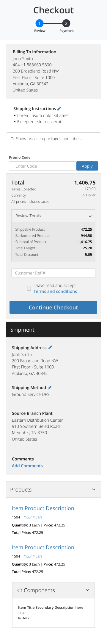107x644 pixels.
Task: Open the second Item Product Description link
Action: [x=43, y=547]
